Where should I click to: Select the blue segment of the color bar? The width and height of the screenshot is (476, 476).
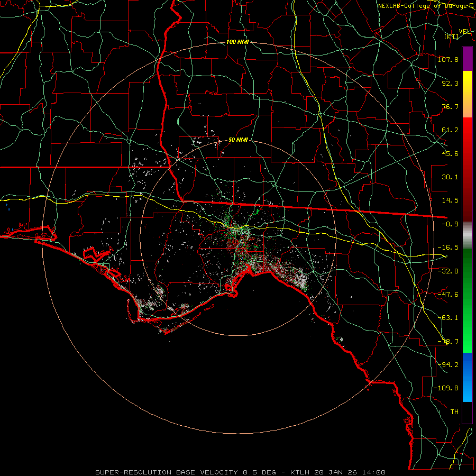(467, 377)
